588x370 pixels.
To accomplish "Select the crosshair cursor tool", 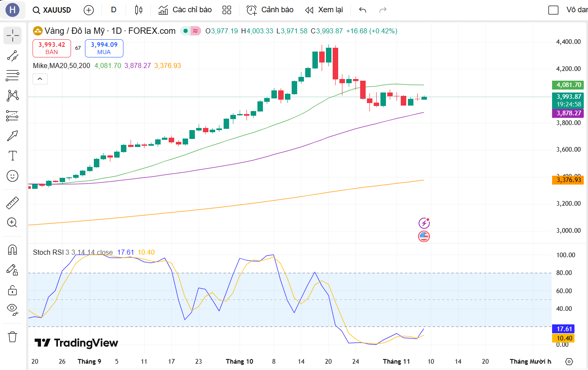I will [x=13, y=36].
